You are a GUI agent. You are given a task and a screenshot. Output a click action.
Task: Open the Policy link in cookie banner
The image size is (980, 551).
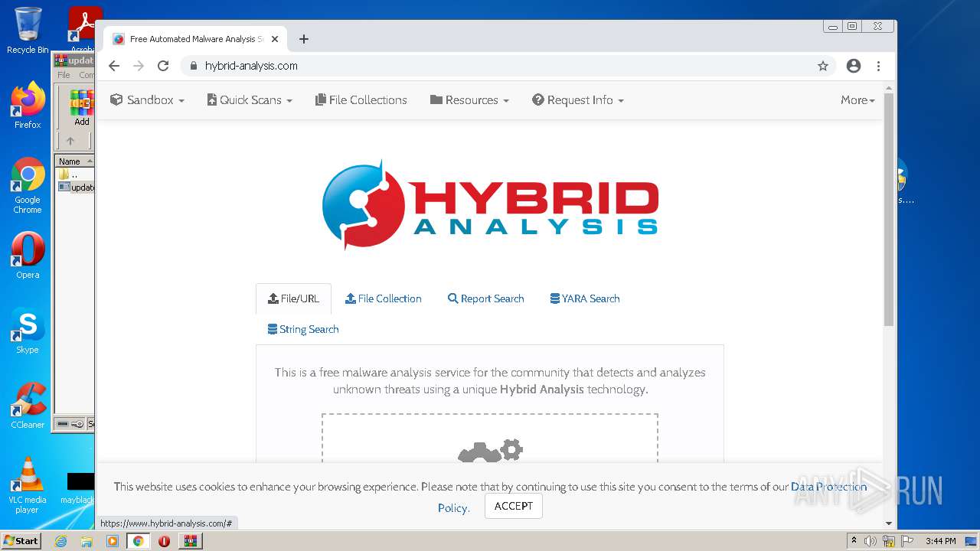(453, 508)
